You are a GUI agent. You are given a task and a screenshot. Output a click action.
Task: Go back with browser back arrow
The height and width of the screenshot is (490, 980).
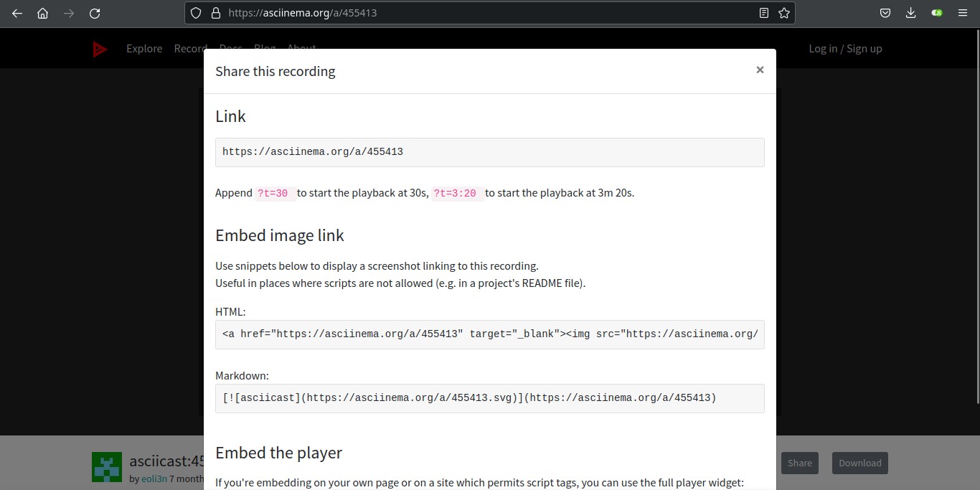click(x=17, y=13)
